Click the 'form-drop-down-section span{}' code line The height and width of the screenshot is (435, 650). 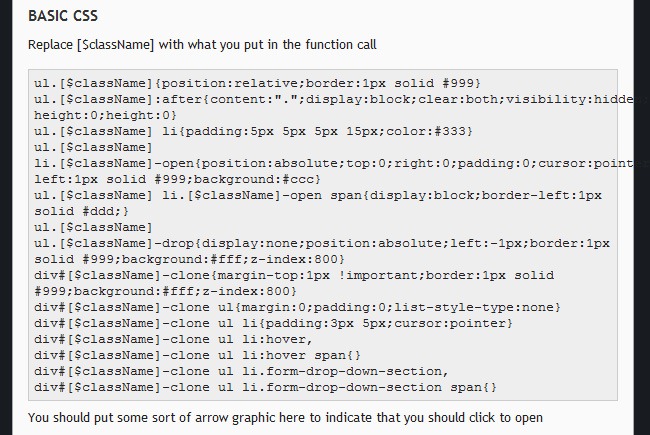click(265, 387)
